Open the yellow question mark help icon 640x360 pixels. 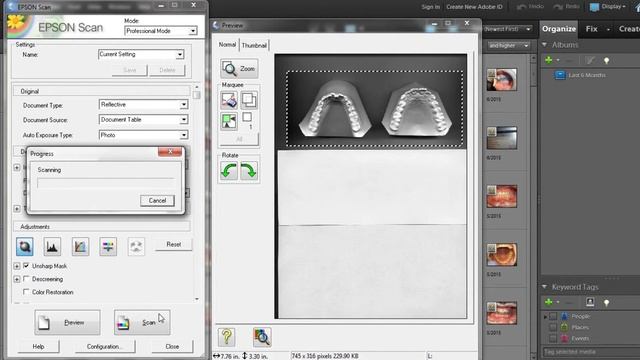point(227,337)
